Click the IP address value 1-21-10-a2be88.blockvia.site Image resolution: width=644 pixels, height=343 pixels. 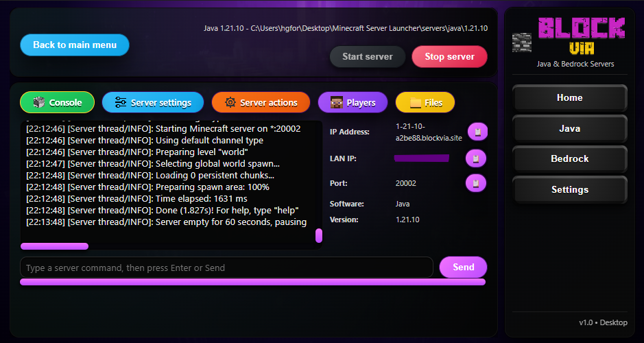coord(429,132)
